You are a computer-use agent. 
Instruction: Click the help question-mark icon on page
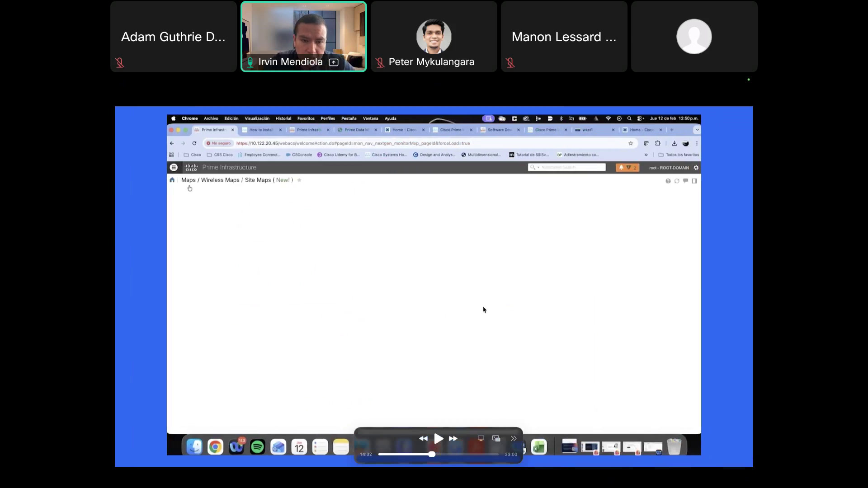click(x=668, y=181)
